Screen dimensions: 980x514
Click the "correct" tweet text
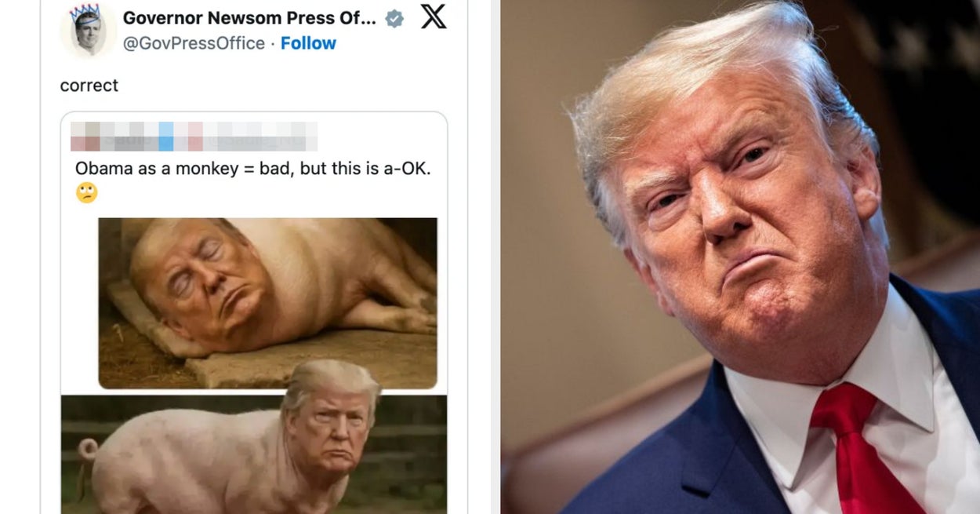tap(89, 85)
